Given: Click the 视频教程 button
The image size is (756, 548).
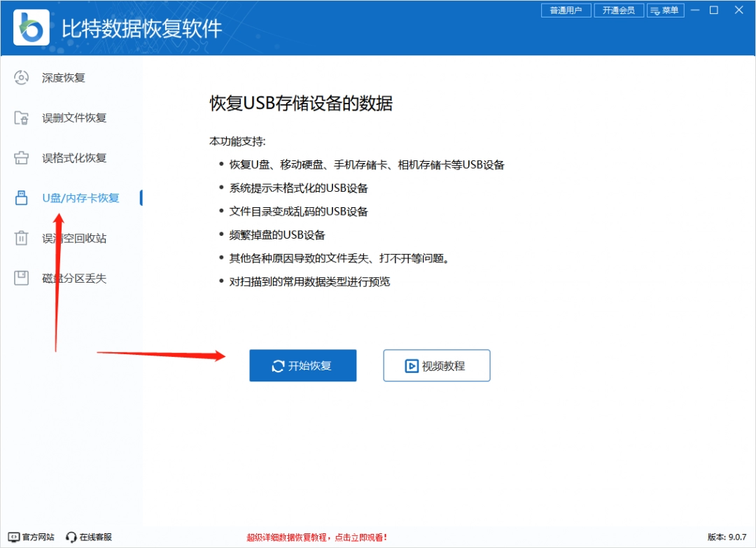Looking at the screenshot, I should point(436,365).
